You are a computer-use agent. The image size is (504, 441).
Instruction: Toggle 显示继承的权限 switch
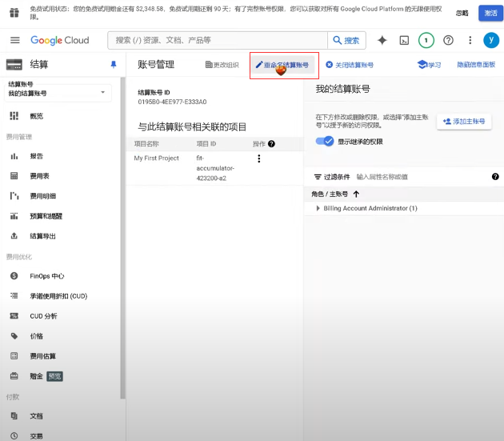tap(325, 141)
